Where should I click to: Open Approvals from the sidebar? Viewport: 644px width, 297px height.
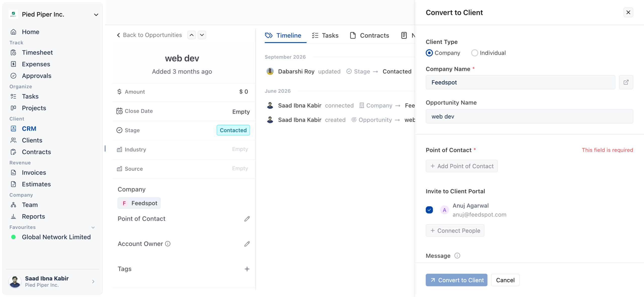pyautogui.click(x=36, y=76)
